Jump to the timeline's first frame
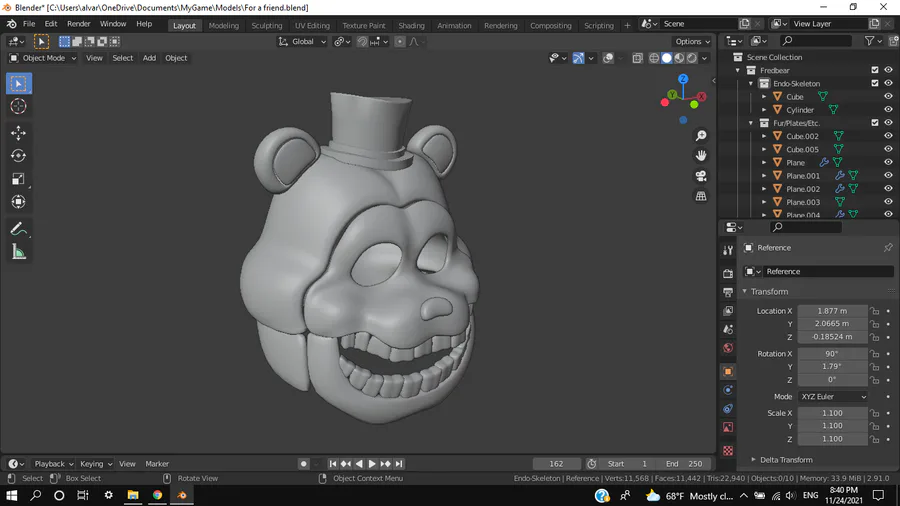900x506 pixels. pos(333,464)
